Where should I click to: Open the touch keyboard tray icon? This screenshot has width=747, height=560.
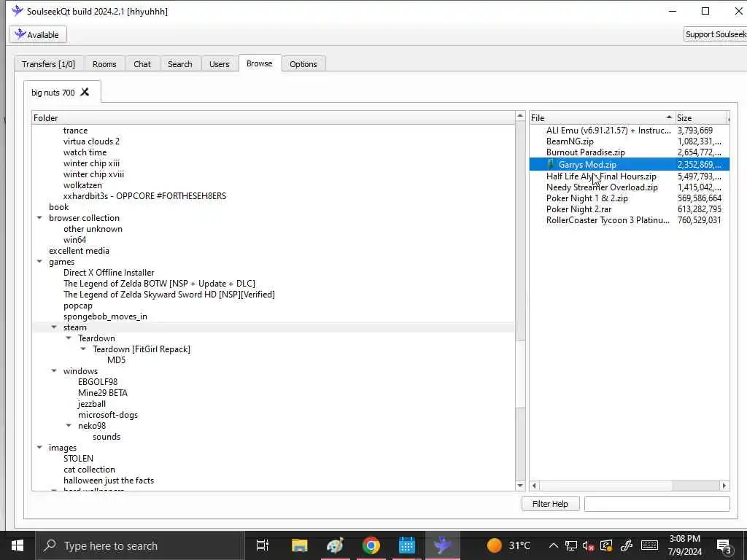point(649,545)
